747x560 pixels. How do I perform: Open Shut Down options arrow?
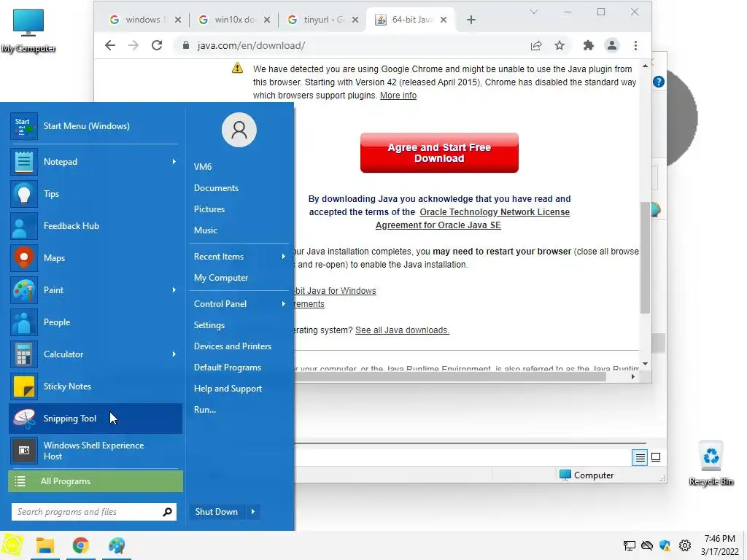click(x=253, y=512)
